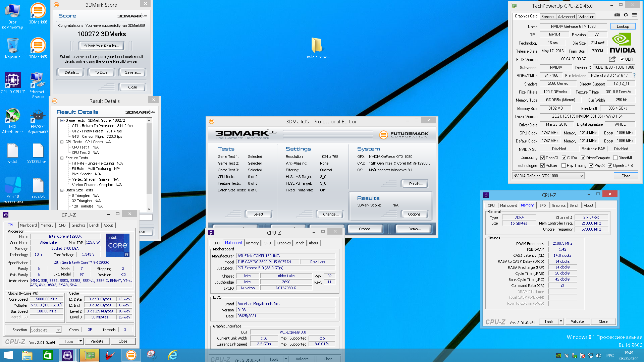The image size is (644, 362).
Task: Open Bench tab in CPU-Z Mainboard window
Action: click(299, 243)
